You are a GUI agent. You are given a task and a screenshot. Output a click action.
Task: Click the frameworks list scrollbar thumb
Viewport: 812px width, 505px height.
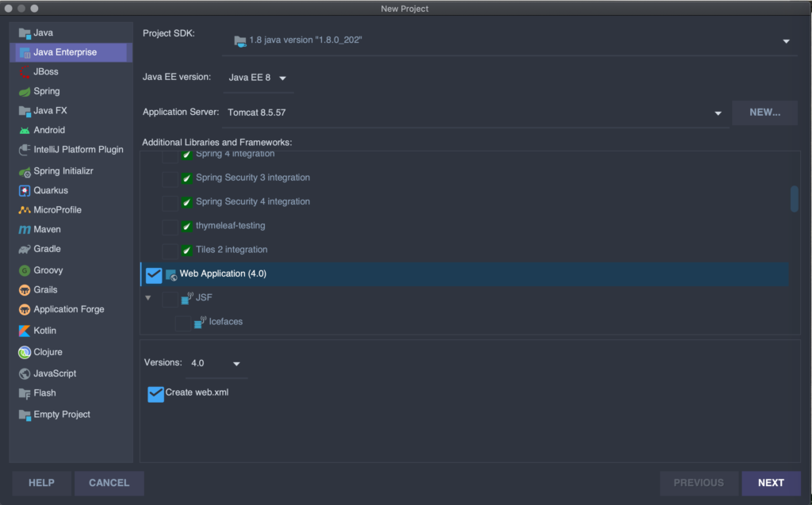pos(794,199)
